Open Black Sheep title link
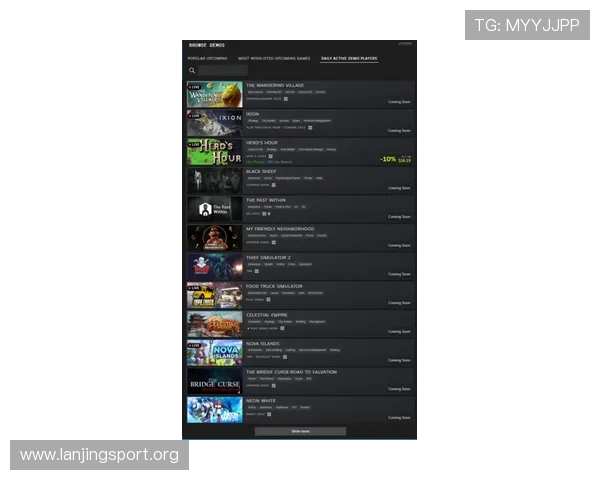 pyautogui.click(x=261, y=171)
